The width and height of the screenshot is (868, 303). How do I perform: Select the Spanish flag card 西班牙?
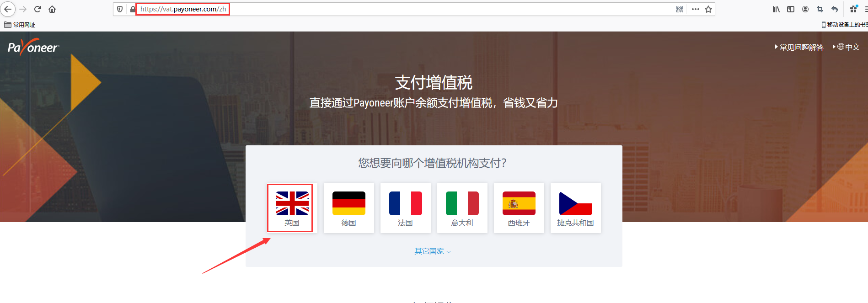(519, 208)
